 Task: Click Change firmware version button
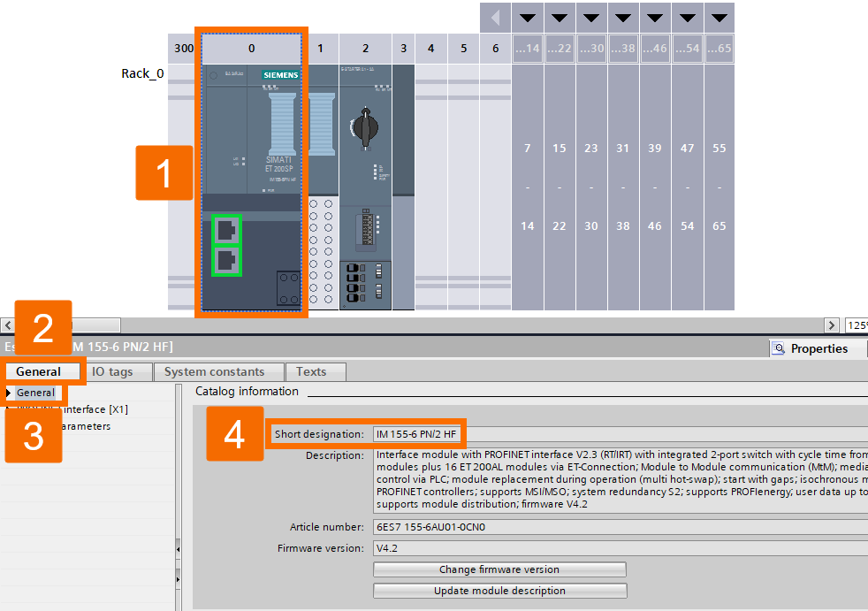(499, 569)
